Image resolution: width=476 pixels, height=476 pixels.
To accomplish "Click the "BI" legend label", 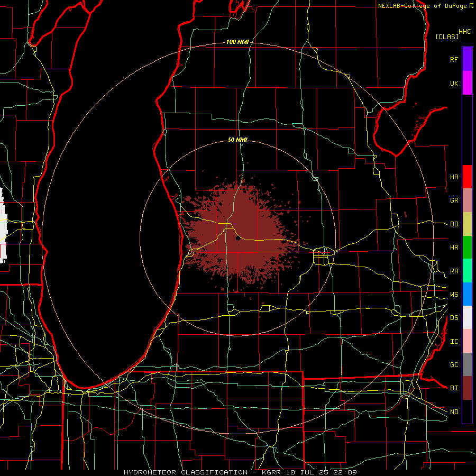I will point(454,388).
